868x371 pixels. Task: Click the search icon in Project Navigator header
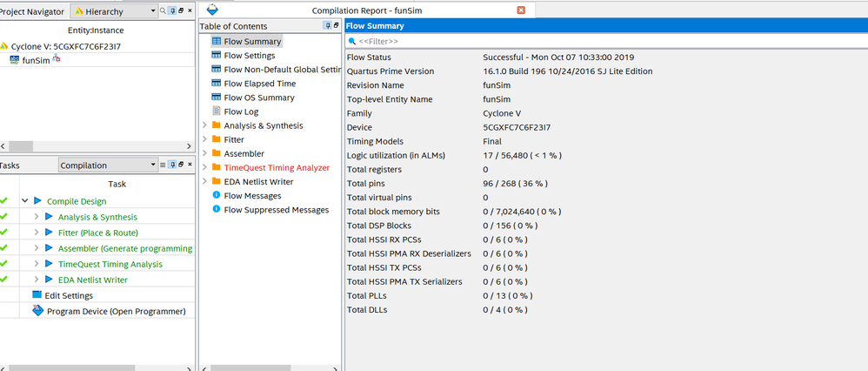click(x=162, y=10)
